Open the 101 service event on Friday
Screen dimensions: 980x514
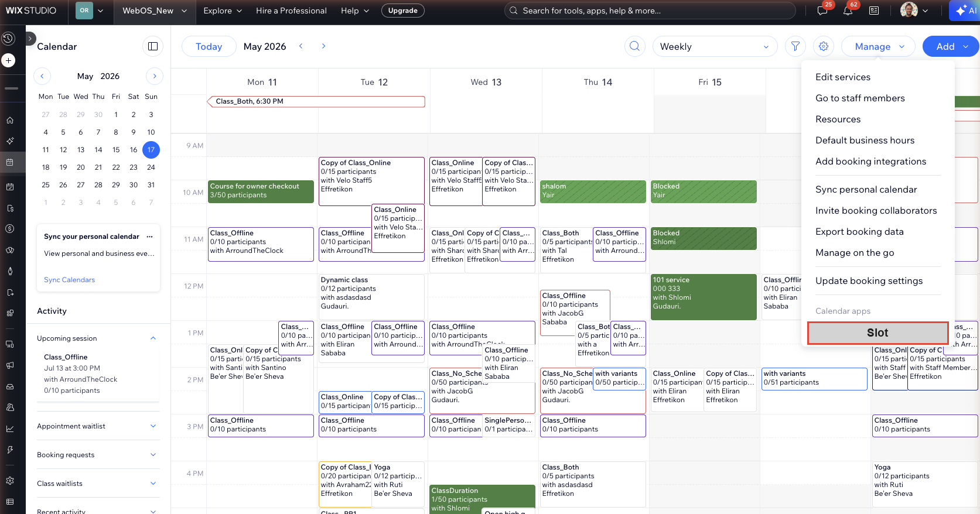[x=704, y=297]
